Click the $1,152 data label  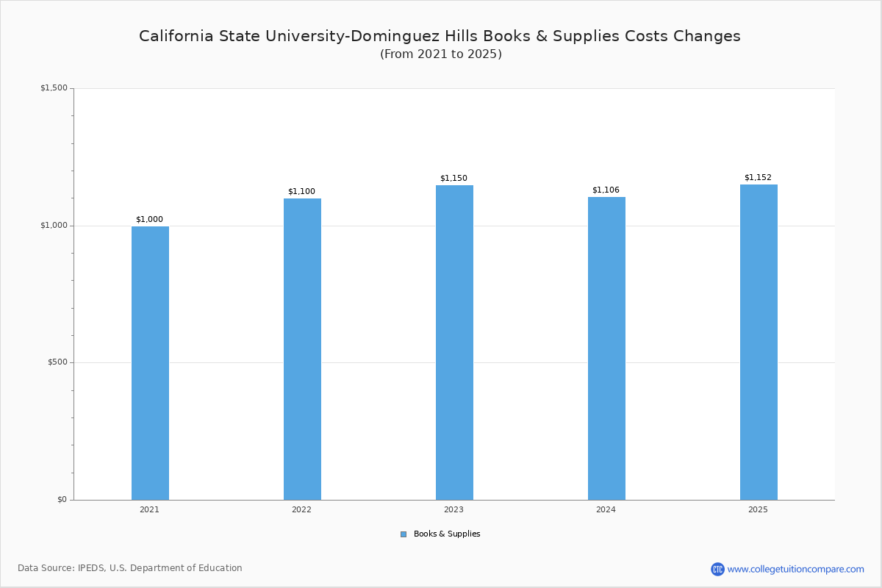click(758, 177)
